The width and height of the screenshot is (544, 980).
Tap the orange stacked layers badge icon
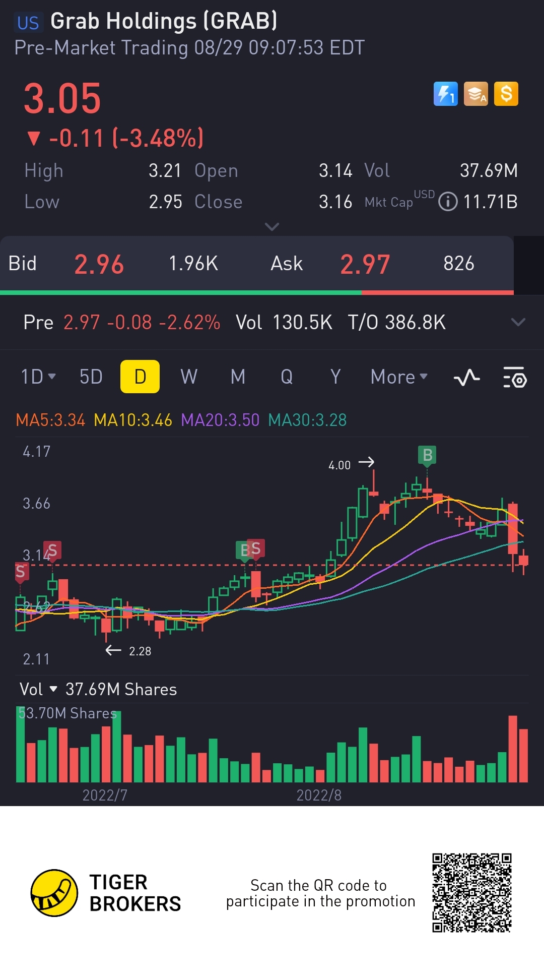pos(476,94)
